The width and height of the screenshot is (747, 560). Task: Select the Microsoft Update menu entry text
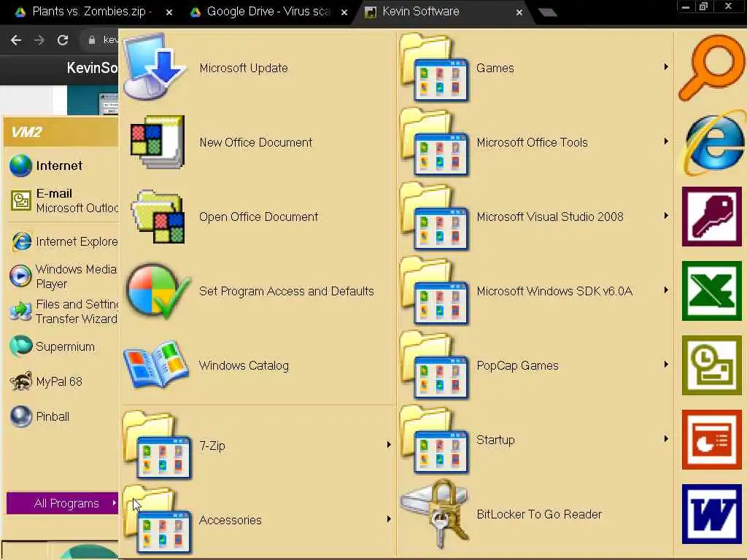pos(244,68)
